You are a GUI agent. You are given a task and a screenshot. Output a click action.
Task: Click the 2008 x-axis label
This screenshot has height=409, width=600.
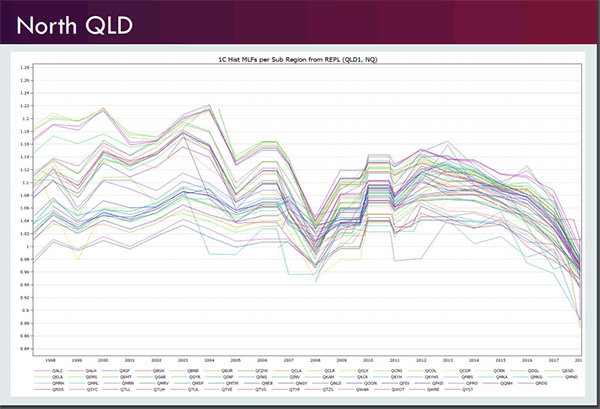pyautogui.click(x=315, y=360)
